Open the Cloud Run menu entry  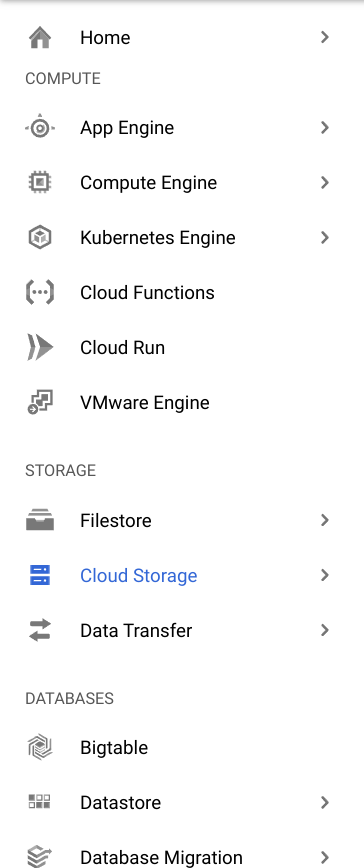pos(182,348)
